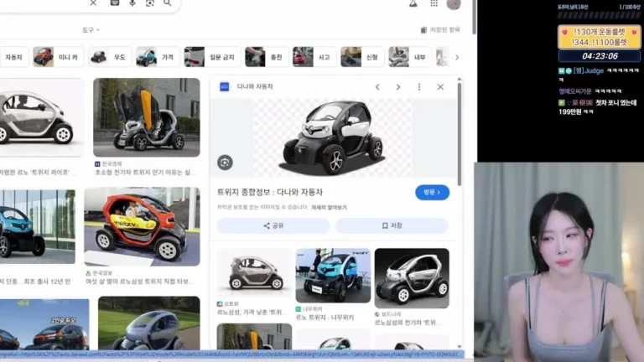Search by image with the lens icon
Image resolution: width=644 pixels, height=362 pixels.
coord(150,3)
